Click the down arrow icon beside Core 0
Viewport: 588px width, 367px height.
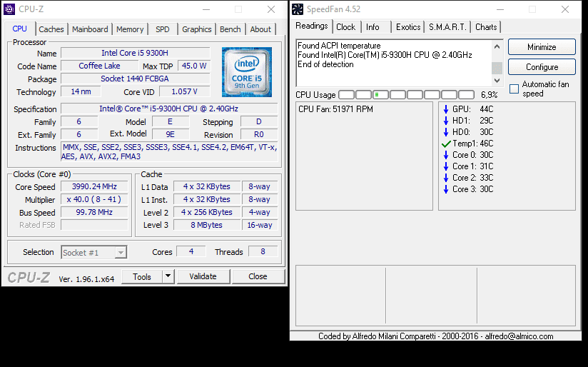tap(446, 155)
